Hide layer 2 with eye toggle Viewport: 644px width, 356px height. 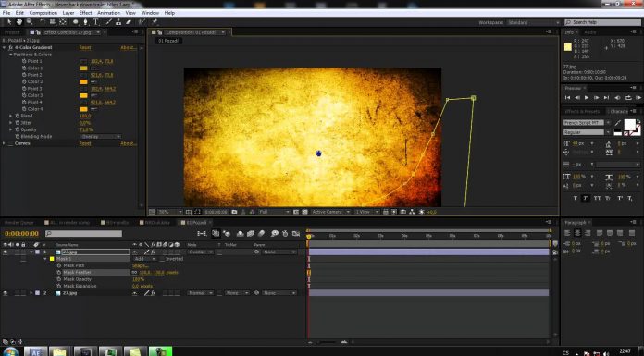coord(6,293)
